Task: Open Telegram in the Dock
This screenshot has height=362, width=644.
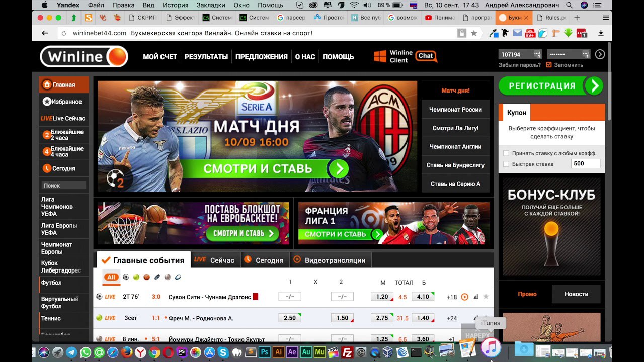Action: 71,352
